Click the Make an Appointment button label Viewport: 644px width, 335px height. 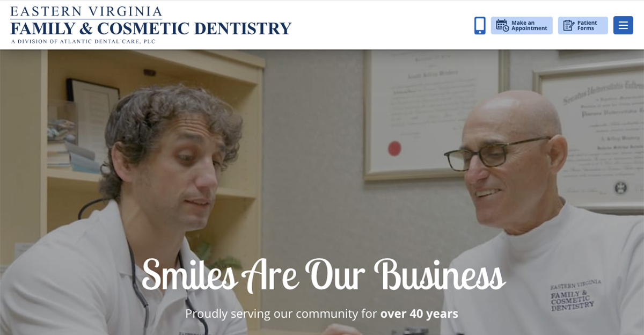(529, 26)
